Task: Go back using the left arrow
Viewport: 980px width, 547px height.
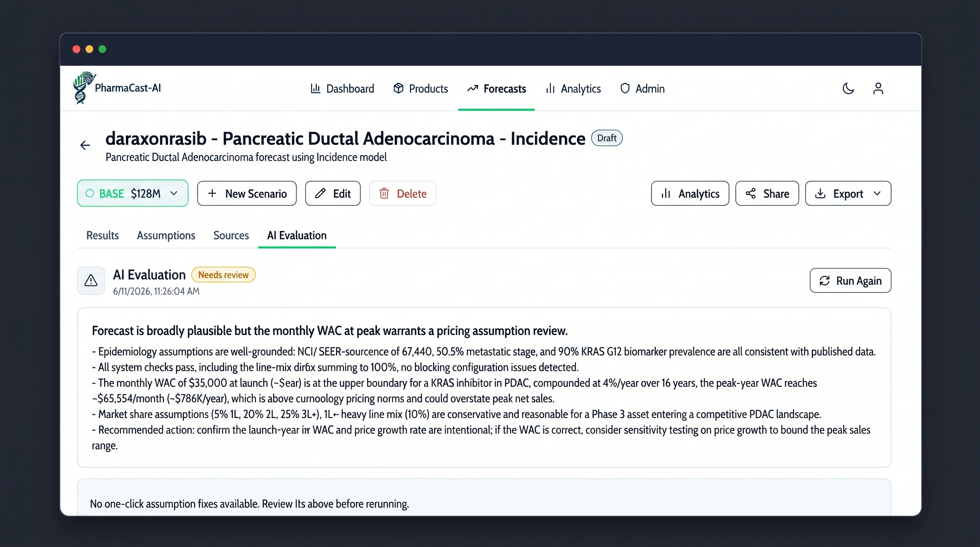Action: [x=85, y=145]
